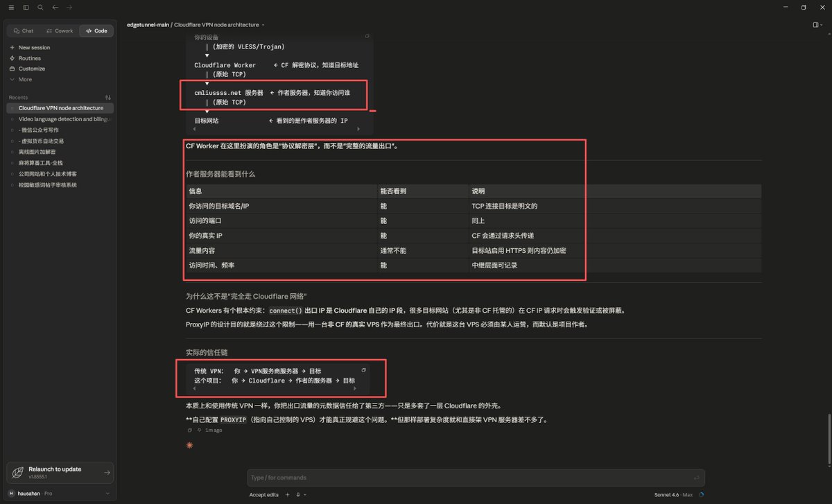Select the Code tab
Screen dimensions: 832x504
96,31
